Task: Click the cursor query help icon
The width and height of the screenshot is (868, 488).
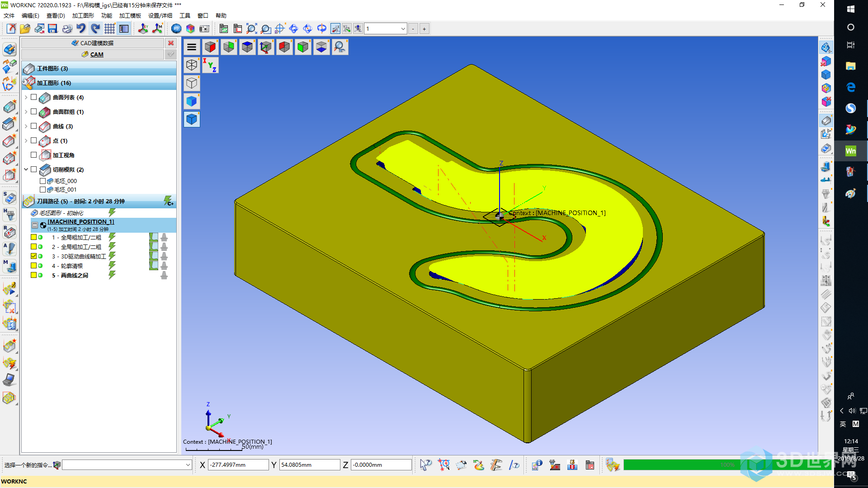Action: click(x=425, y=465)
